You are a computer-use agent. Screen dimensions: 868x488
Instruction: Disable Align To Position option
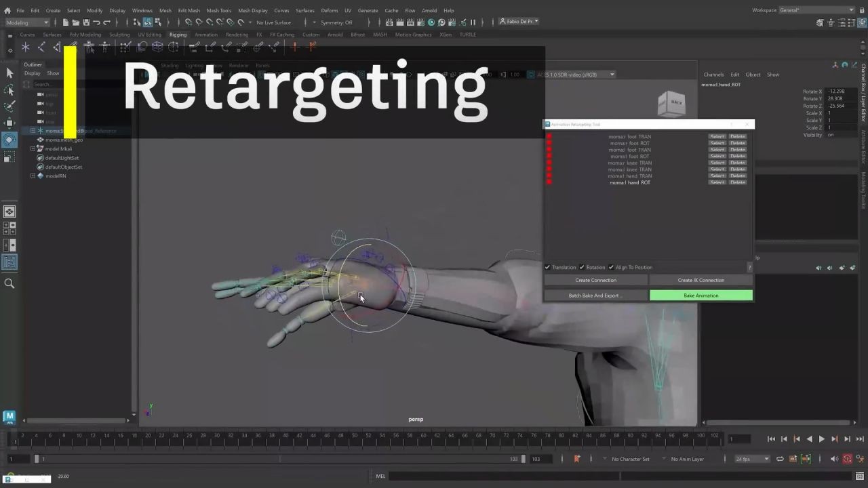[611, 267]
